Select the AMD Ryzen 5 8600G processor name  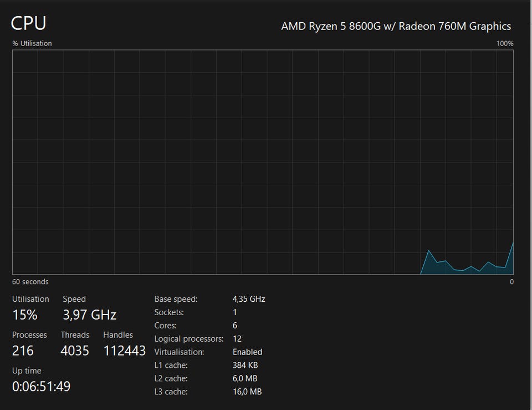tap(396, 26)
